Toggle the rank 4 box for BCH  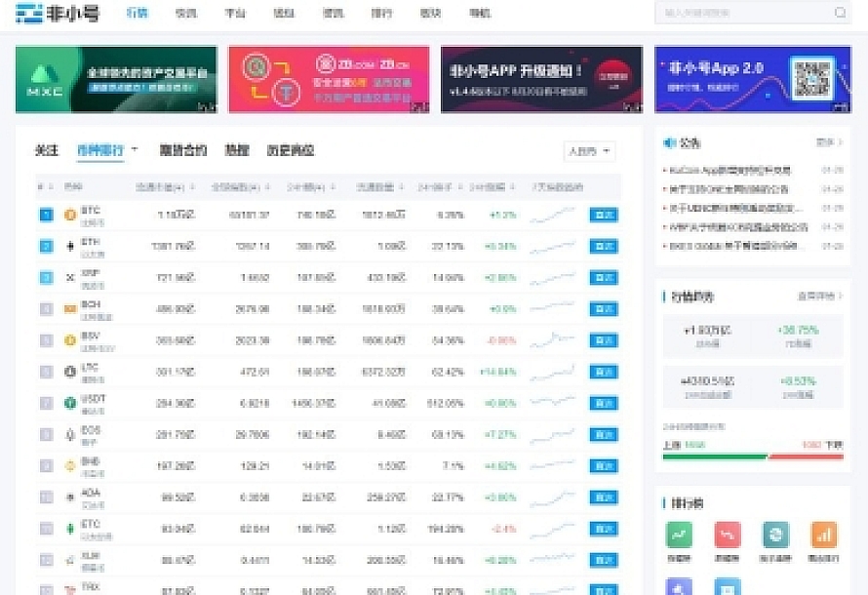[46, 309]
